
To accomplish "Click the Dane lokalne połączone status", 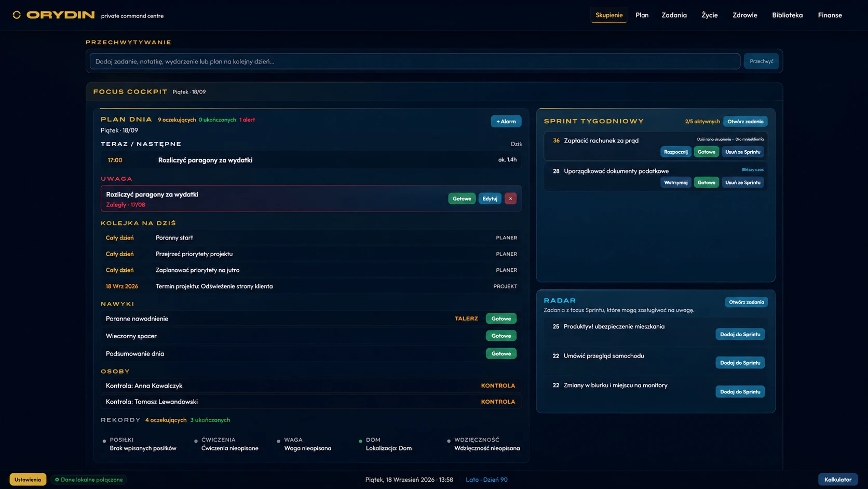I will click(89, 480).
